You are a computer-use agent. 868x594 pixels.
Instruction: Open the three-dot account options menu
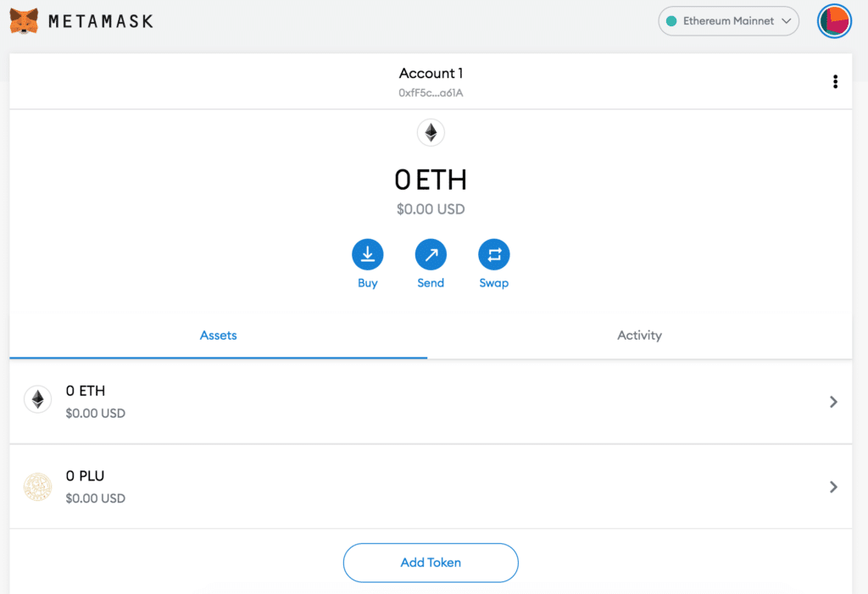pos(835,82)
